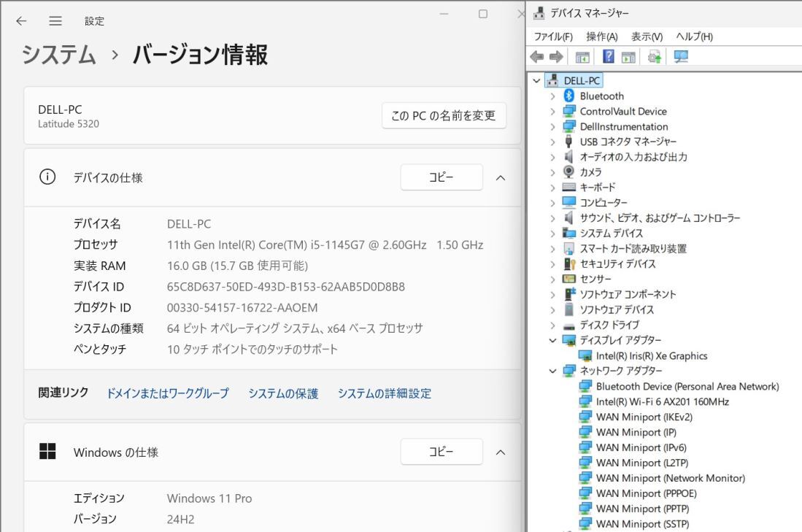Click the Forward arrow in Device Manager toolbar
802x532 pixels.
coord(556,57)
